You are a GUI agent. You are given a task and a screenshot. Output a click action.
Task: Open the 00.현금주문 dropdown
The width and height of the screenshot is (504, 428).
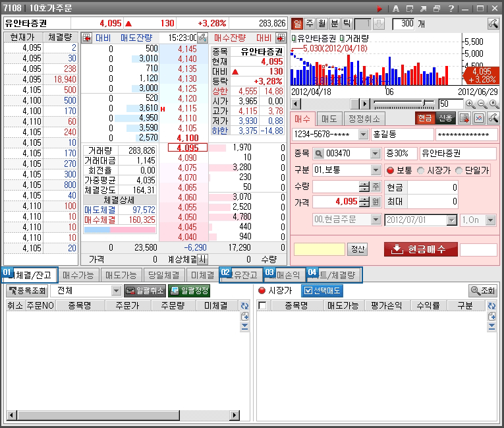(376, 220)
